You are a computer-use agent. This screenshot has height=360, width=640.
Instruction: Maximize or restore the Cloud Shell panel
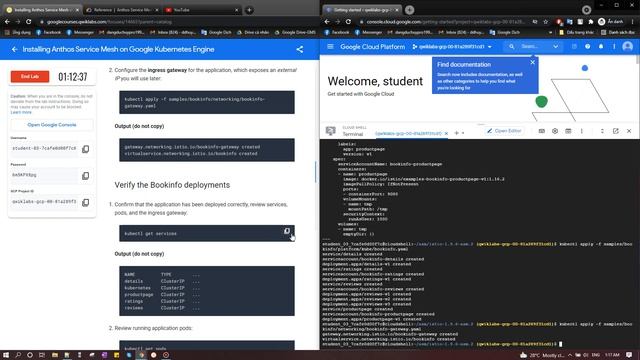tap(602, 131)
